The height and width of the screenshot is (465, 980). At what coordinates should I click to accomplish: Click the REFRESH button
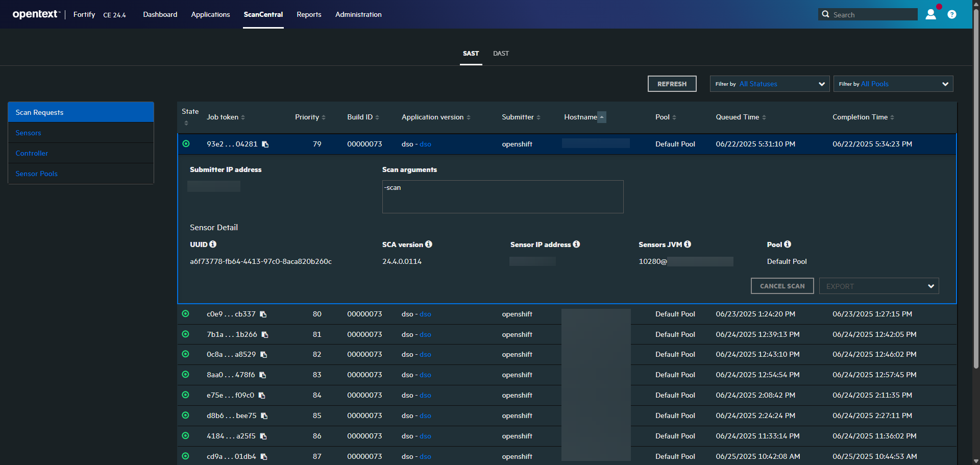click(672, 84)
